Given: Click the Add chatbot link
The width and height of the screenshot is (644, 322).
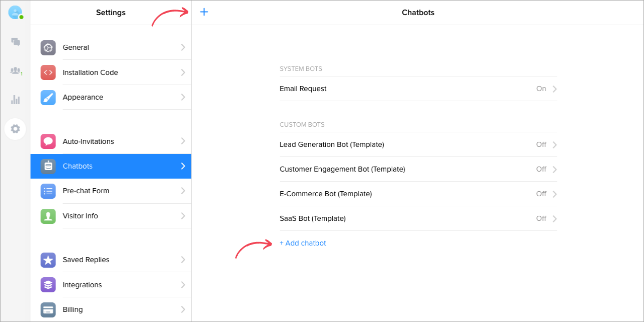Looking at the screenshot, I should 303,243.
